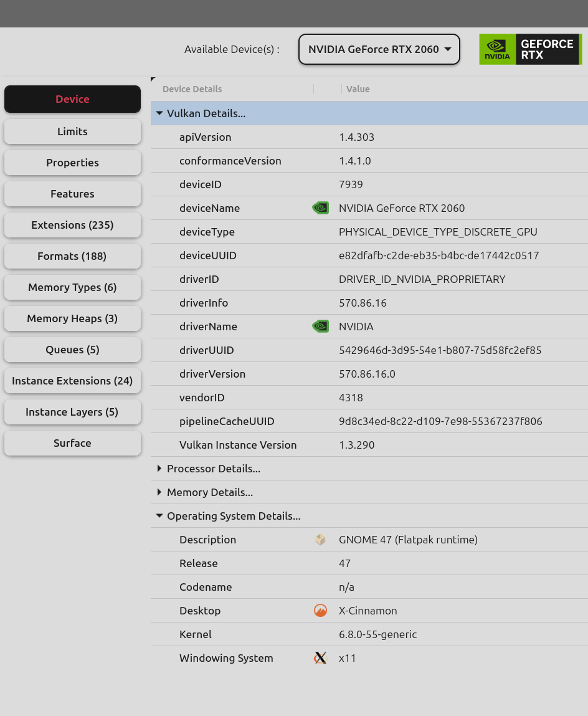Select the Kernel value 6.8.0-55-generic
Viewport: 588px width, 716px height.
[377, 634]
